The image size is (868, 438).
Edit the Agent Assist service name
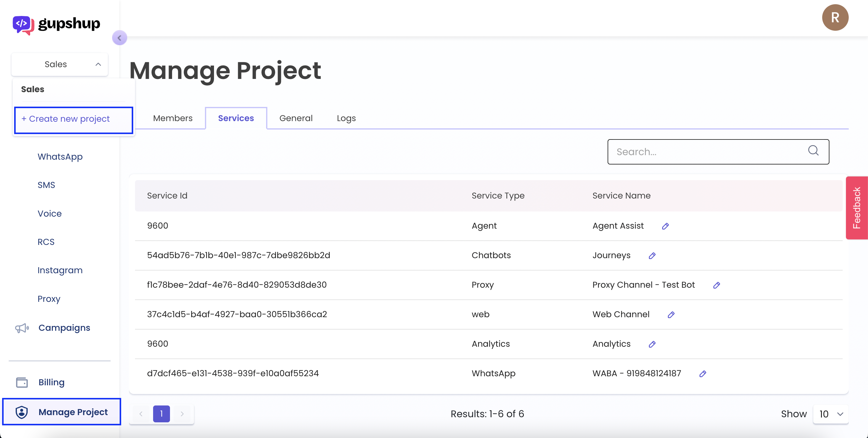coord(665,226)
